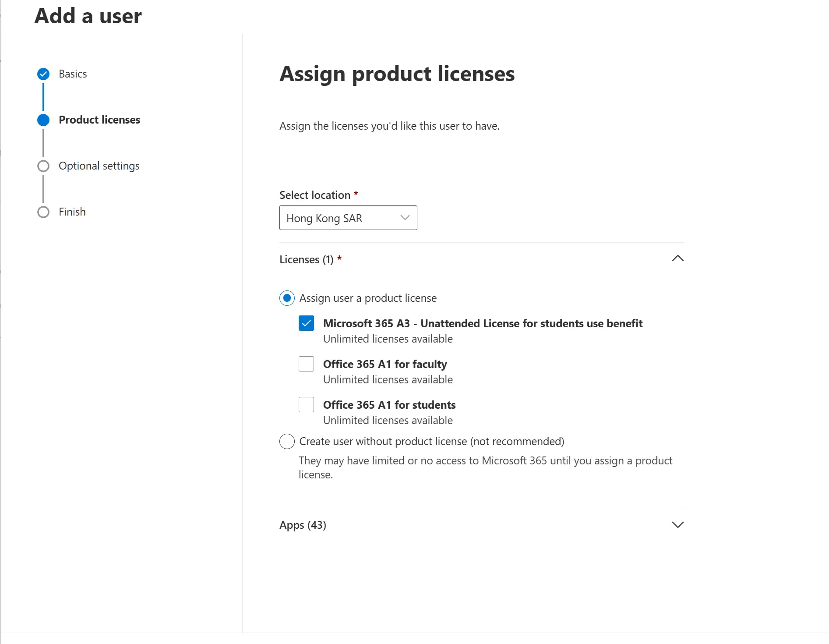The width and height of the screenshot is (829, 644).
Task: Click the completed Basics step checkmark icon
Action: (x=43, y=74)
